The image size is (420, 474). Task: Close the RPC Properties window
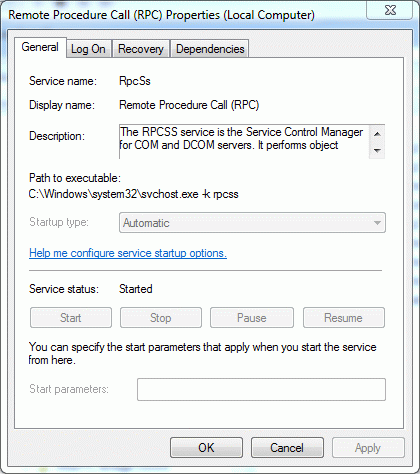pyautogui.click(x=390, y=10)
